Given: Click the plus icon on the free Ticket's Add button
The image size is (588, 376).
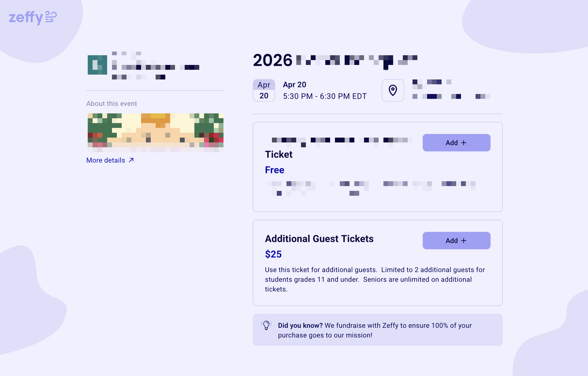Looking at the screenshot, I should [463, 143].
